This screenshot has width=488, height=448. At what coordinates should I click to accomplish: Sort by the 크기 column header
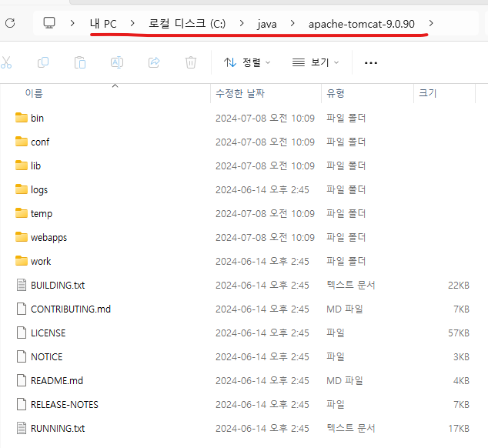click(x=428, y=93)
